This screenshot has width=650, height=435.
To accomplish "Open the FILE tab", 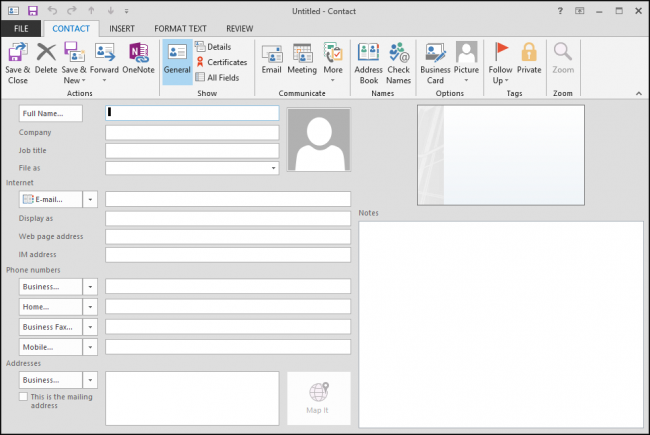I will click(x=21, y=29).
